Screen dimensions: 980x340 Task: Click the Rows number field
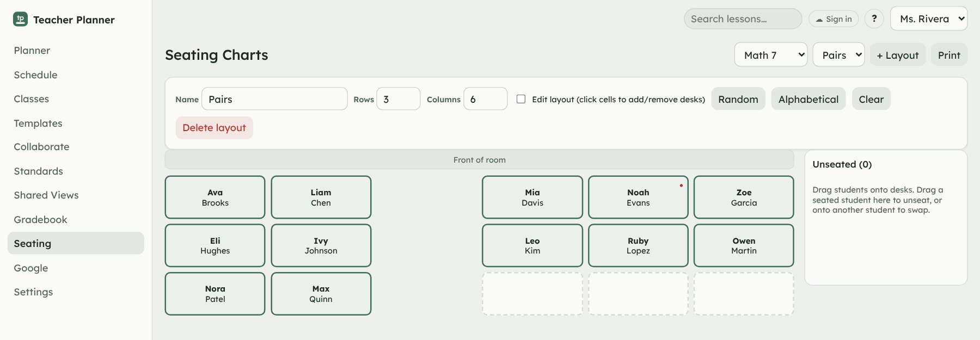coord(398,99)
